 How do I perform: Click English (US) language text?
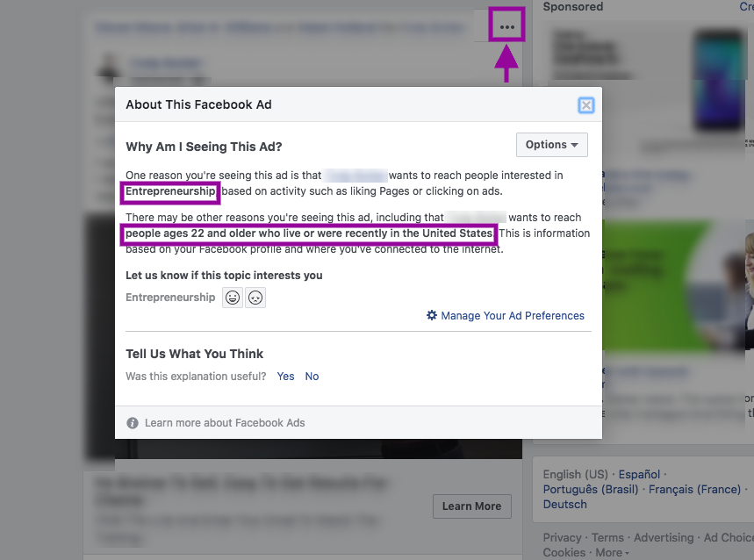pyautogui.click(x=576, y=475)
